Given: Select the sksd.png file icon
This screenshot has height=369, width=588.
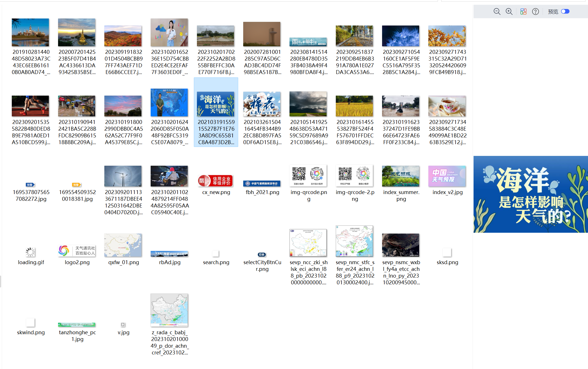Looking at the screenshot, I should point(447,252).
